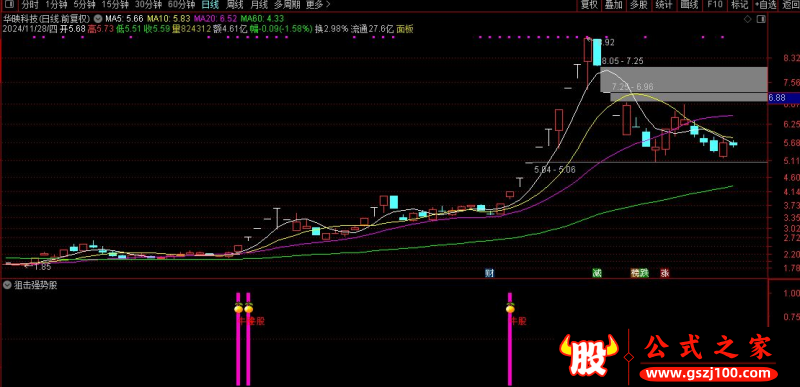
Task: Click the green 减 event marker below chart
Action: pos(596,273)
